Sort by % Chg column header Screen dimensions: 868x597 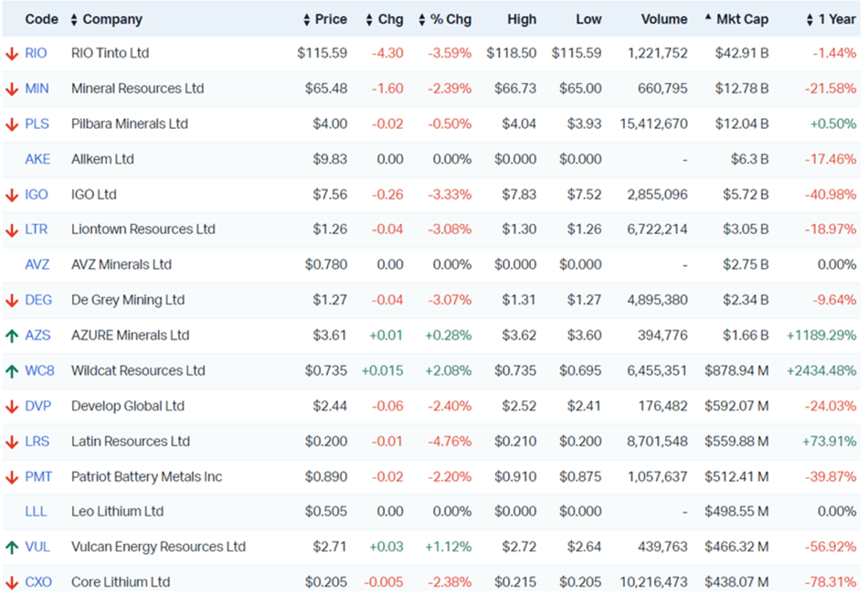point(445,19)
